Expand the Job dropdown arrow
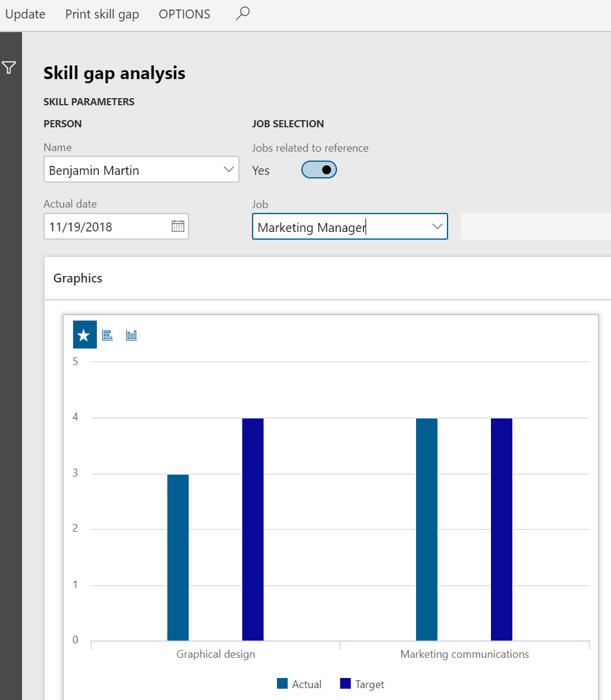 [437, 227]
